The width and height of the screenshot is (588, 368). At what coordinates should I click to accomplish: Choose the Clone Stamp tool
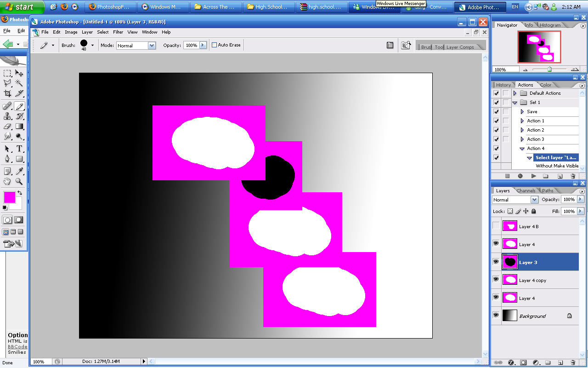click(x=7, y=116)
